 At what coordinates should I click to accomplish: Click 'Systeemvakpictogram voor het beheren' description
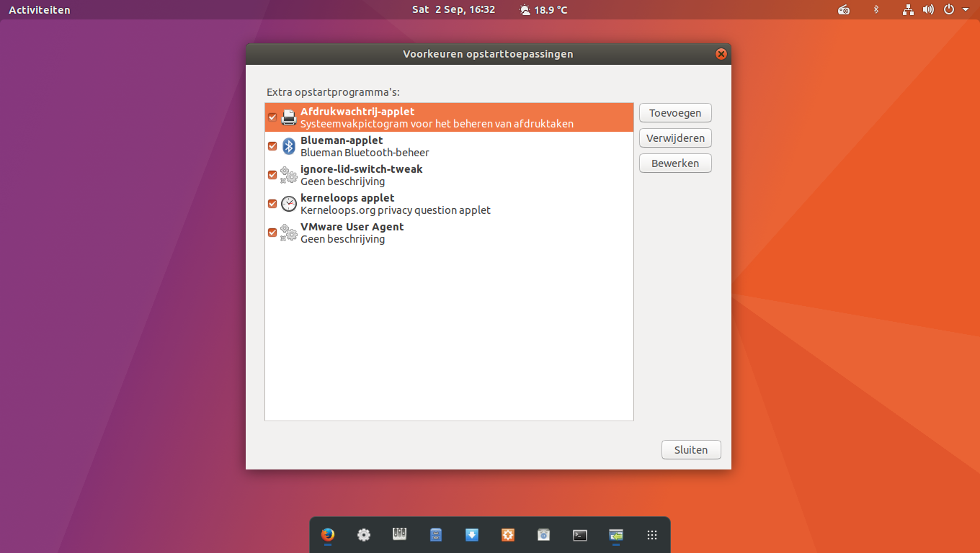(x=437, y=124)
